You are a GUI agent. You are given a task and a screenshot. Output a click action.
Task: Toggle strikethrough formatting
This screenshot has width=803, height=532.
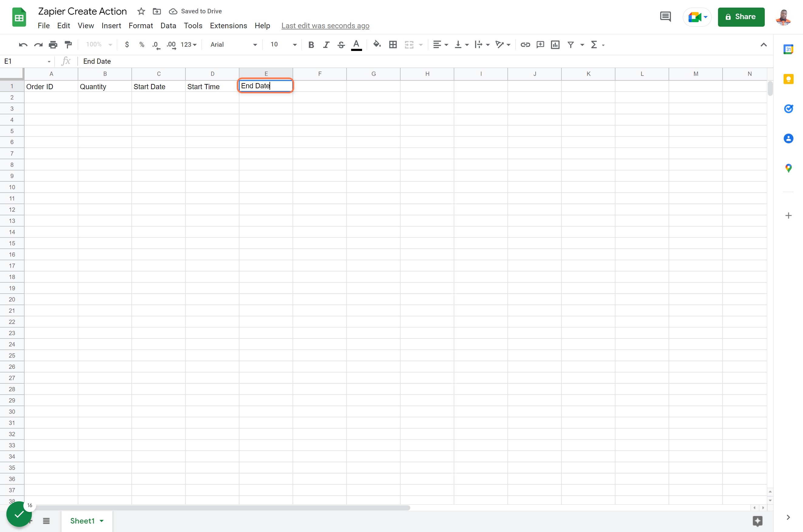(x=341, y=45)
